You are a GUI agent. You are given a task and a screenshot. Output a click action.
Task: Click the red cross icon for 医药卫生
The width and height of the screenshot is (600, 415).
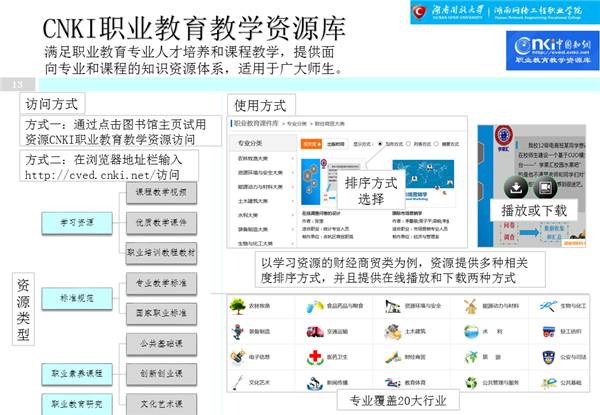point(315,357)
